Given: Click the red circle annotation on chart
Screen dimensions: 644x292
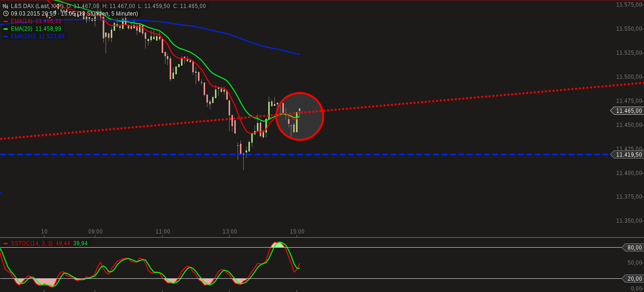Looking at the screenshot, I should (x=300, y=116).
